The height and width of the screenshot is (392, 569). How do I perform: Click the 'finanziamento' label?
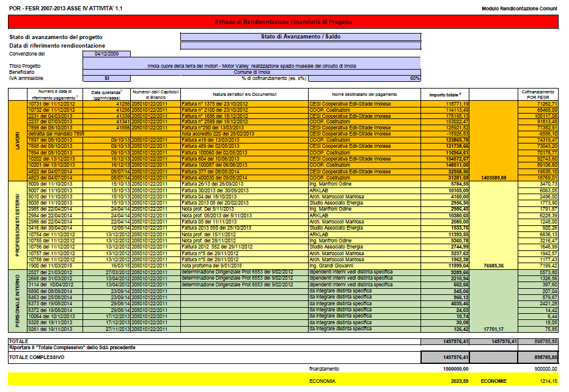324,369
